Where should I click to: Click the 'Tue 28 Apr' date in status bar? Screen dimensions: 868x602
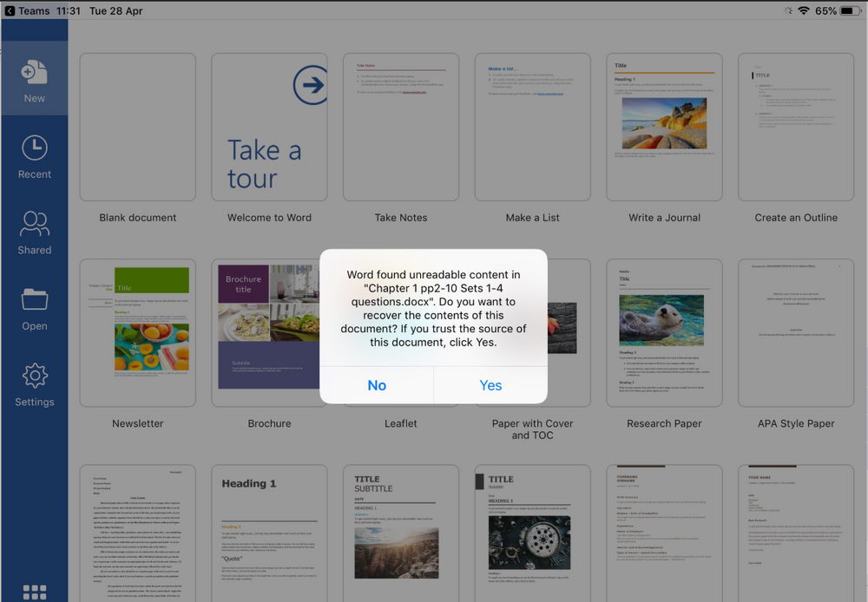[115, 11]
